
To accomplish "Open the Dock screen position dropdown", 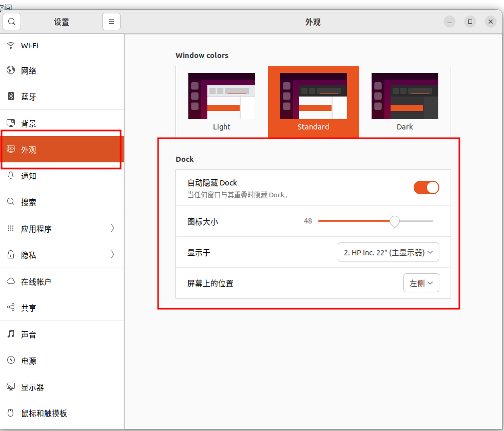I will click(421, 283).
